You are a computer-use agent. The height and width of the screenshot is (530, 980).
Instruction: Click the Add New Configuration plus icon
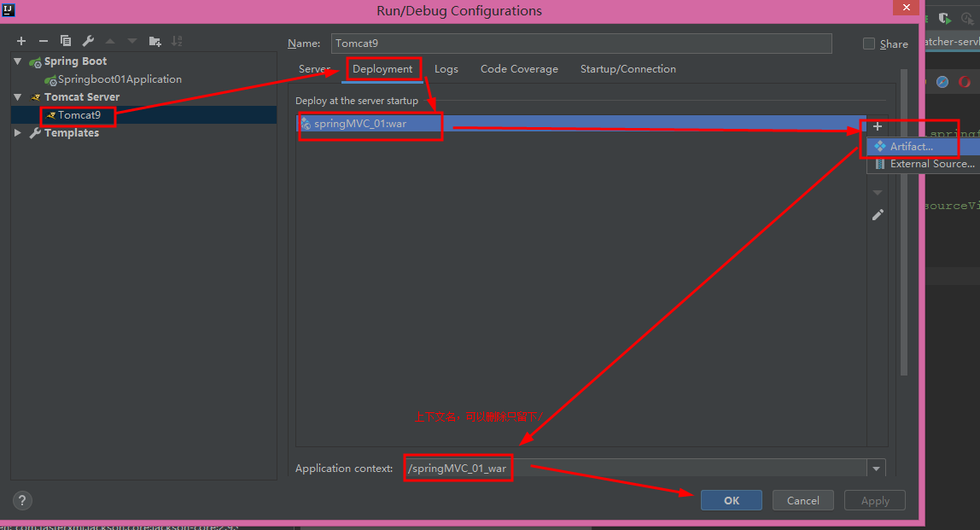click(x=21, y=41)
